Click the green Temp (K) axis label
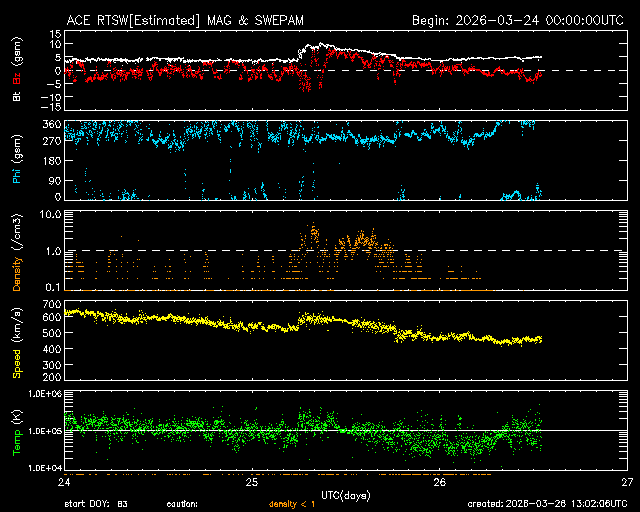640x512 pixels. pyautogui.click(x=16, y=430)
